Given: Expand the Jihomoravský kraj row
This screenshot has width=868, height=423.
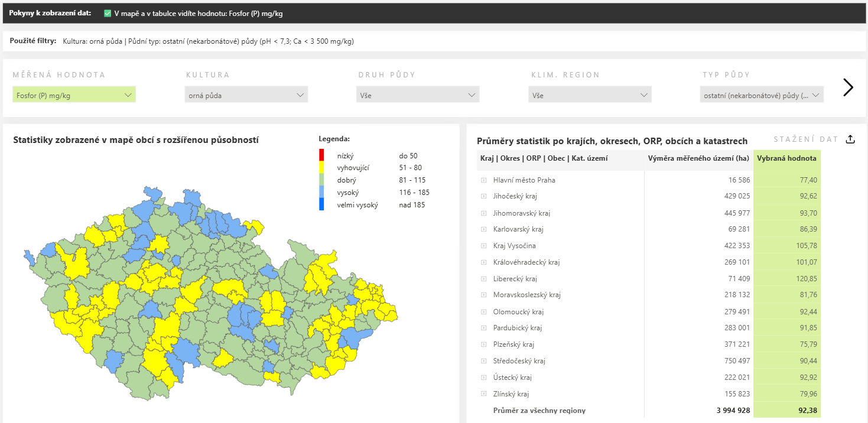Looking at the screenshot, I should pyautogui.click(x=483, y=213).
